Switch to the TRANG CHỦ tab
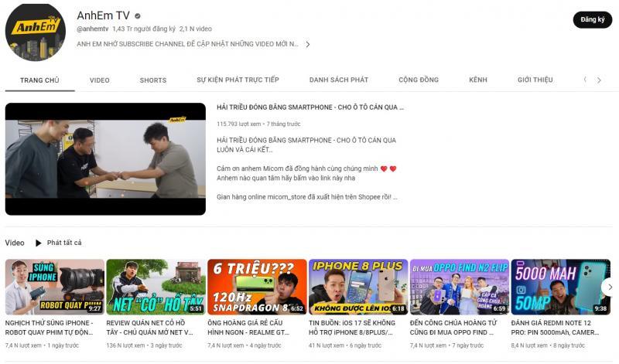619x364 pixels. point(39,80)
